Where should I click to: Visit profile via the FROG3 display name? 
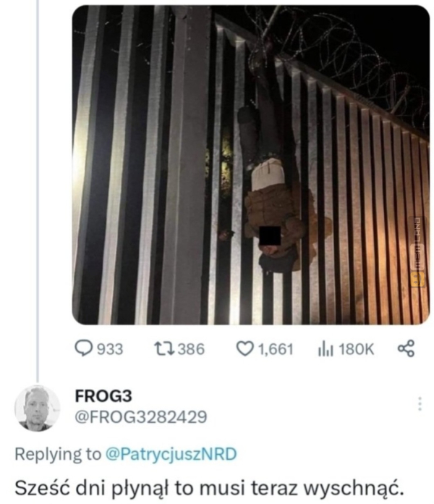click(x=103, y=395)
